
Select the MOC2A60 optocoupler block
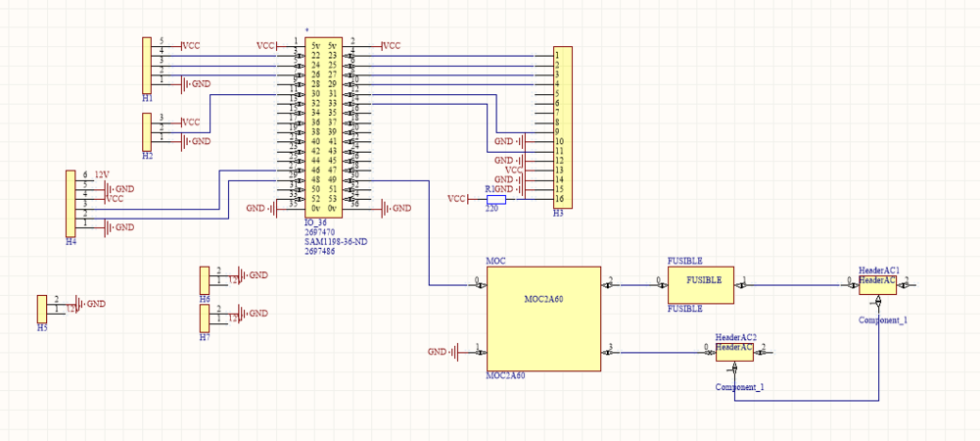click(x=543, y=318)
